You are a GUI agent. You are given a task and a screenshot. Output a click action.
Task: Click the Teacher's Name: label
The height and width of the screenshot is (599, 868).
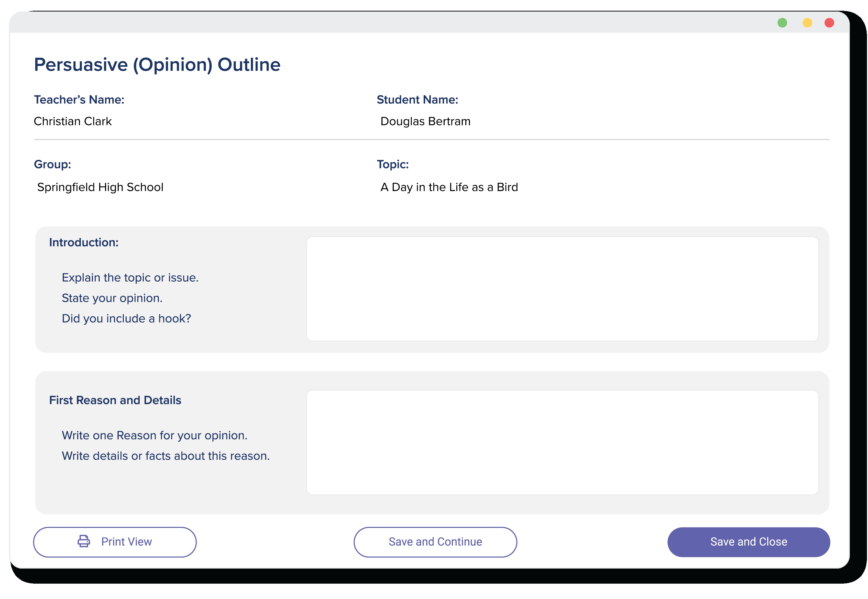[x=79, y=99]
